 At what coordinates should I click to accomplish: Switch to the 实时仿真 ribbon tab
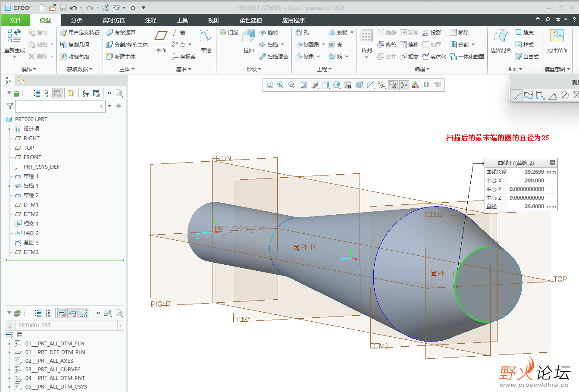(114, 20)
